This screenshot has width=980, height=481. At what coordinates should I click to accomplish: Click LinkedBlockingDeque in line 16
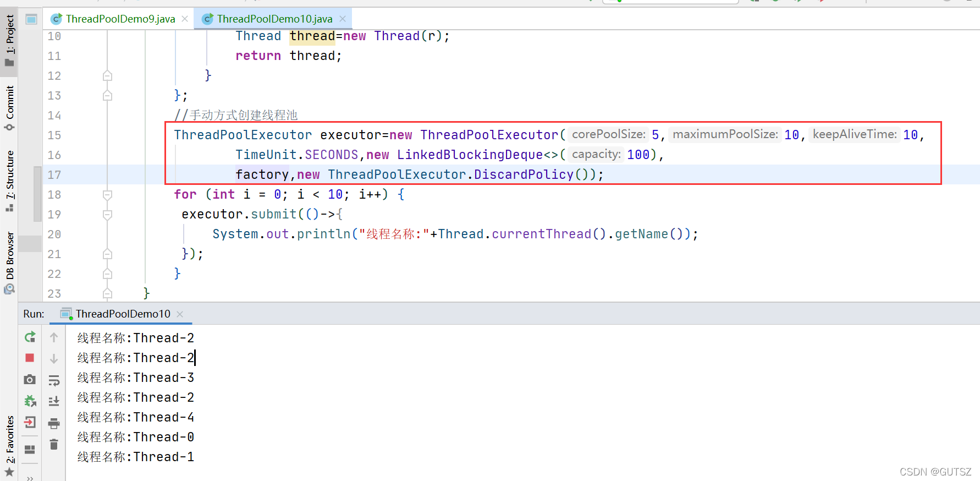(x=470, y=155)
